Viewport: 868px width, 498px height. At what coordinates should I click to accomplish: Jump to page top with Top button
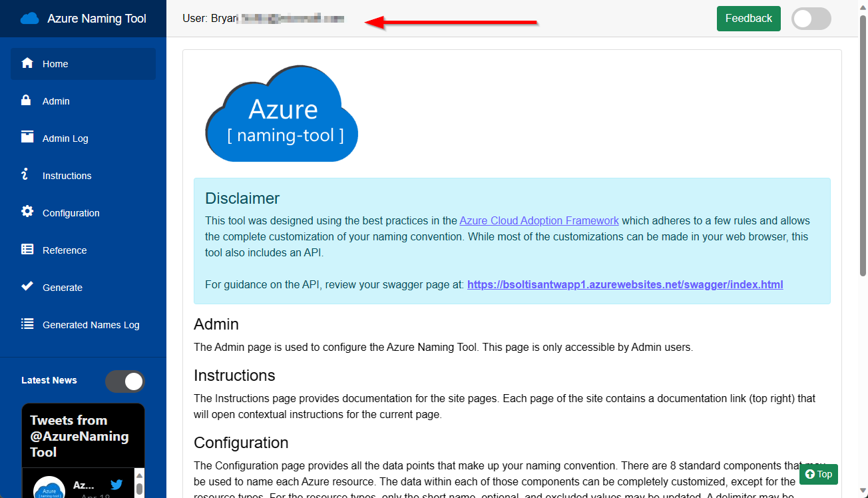[818, 474]
